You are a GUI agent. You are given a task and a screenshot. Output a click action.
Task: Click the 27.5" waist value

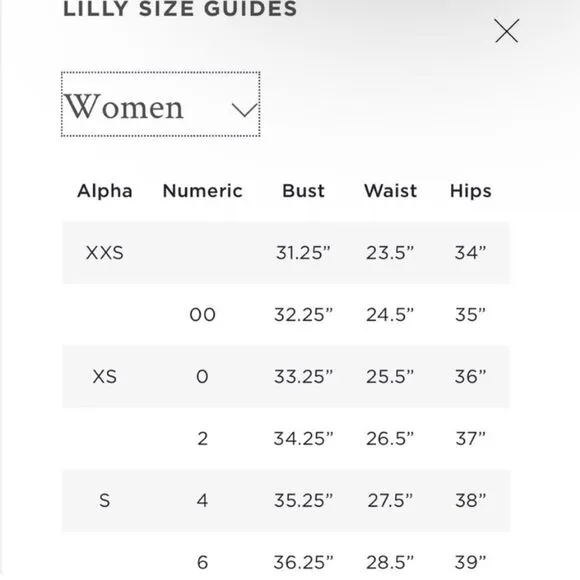(390, 500)
